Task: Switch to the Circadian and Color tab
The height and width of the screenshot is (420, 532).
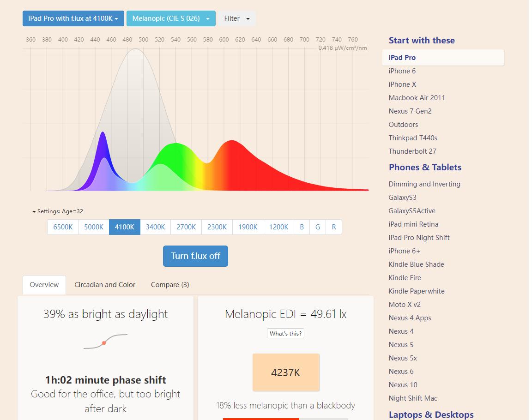Action: pos(105,285)
